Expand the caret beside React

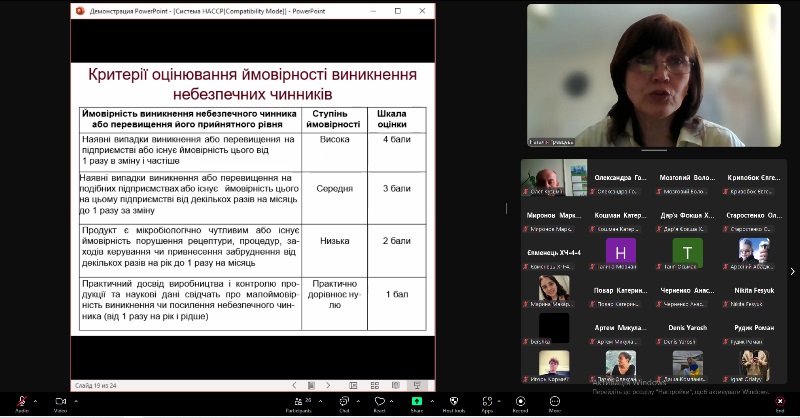pos(391,401)
